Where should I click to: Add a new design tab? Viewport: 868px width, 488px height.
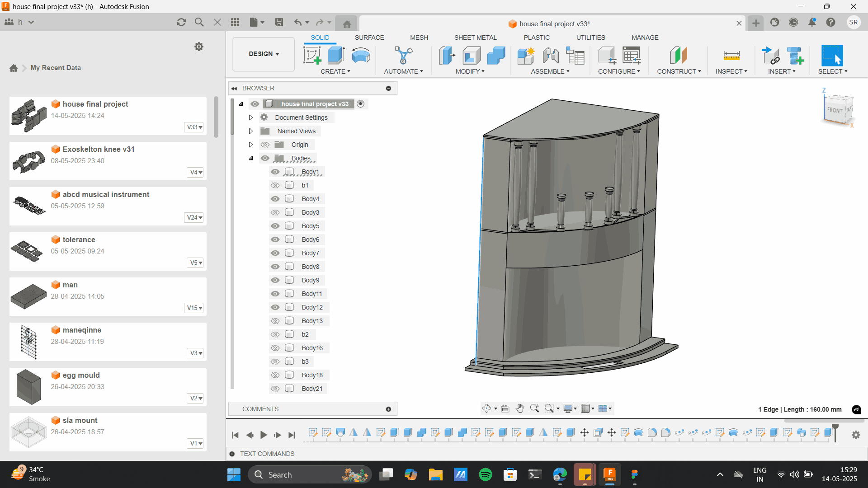coord(756,23)
